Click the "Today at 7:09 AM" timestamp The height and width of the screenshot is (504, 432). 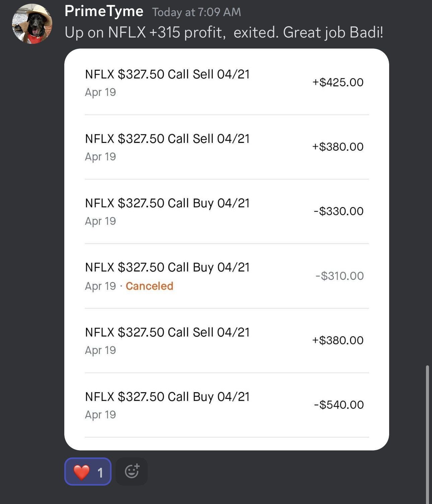click(x=197, y=12)
